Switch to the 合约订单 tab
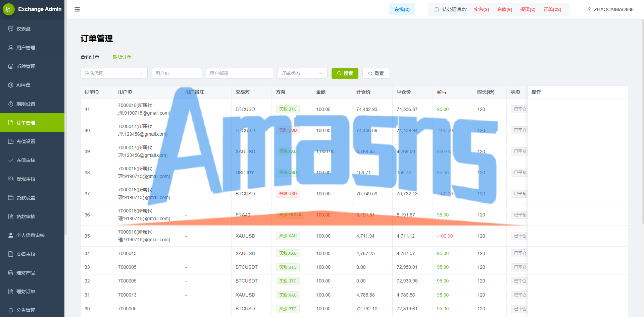The image size is (644, 317). pos(90,57)
